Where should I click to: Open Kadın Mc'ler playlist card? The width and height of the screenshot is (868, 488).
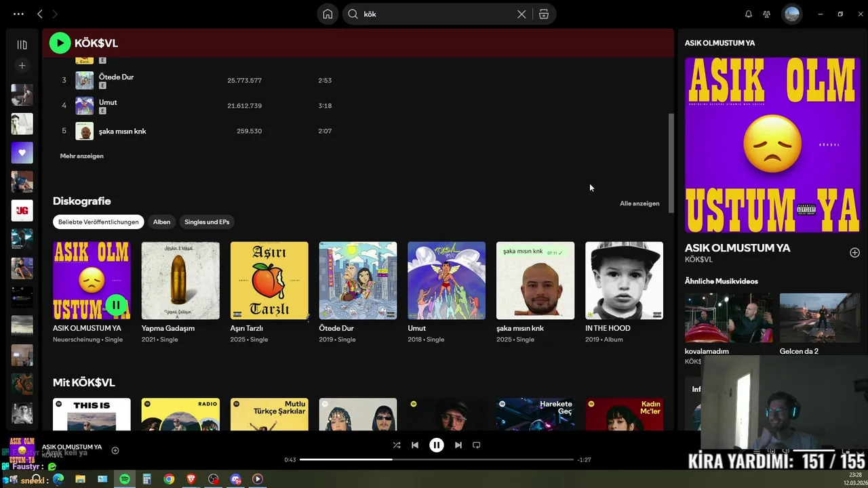coord(624,414)
